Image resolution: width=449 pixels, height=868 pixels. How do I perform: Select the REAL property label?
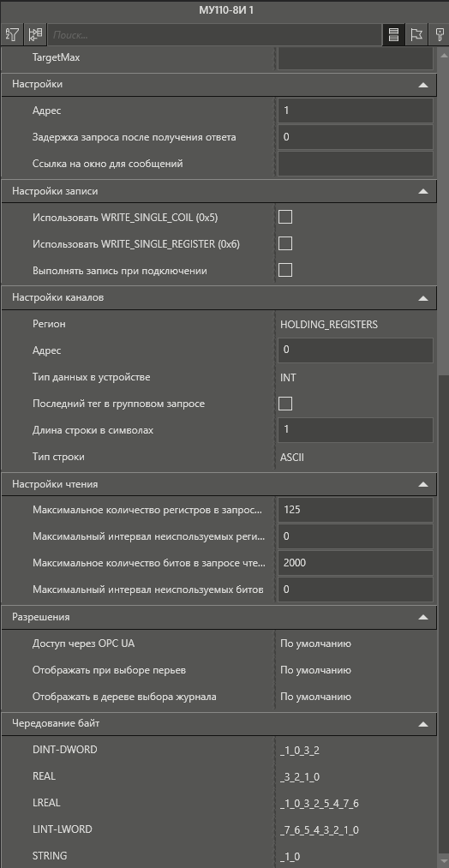click(x=44, y=776)
